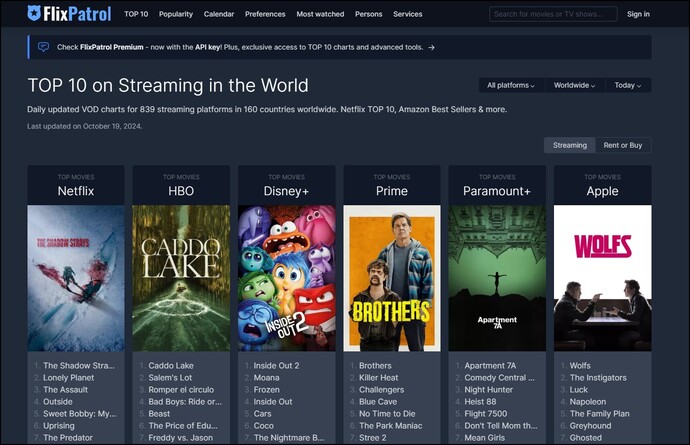Open the Calendar menu item

pos(219,14)
